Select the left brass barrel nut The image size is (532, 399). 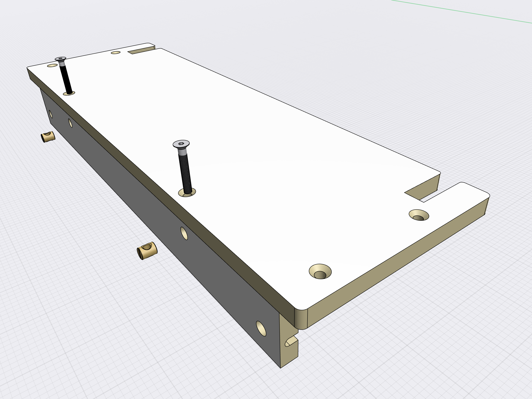coord(48,137)
